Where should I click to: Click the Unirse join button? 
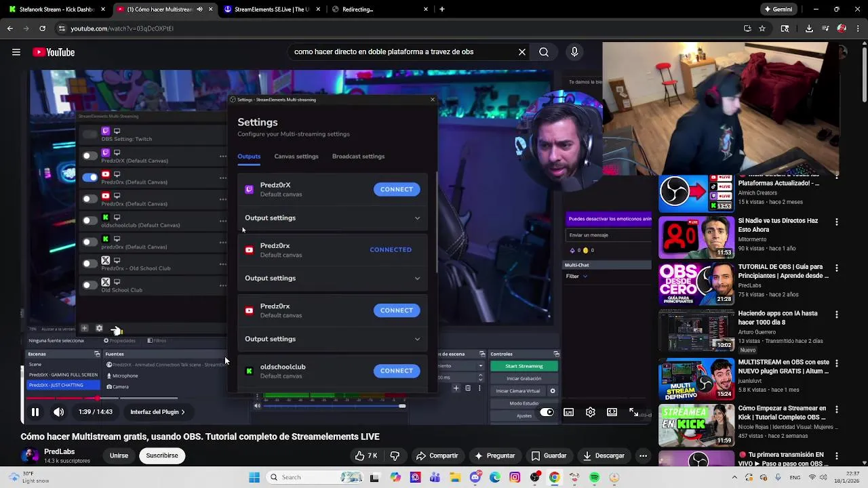coord(119,455)
